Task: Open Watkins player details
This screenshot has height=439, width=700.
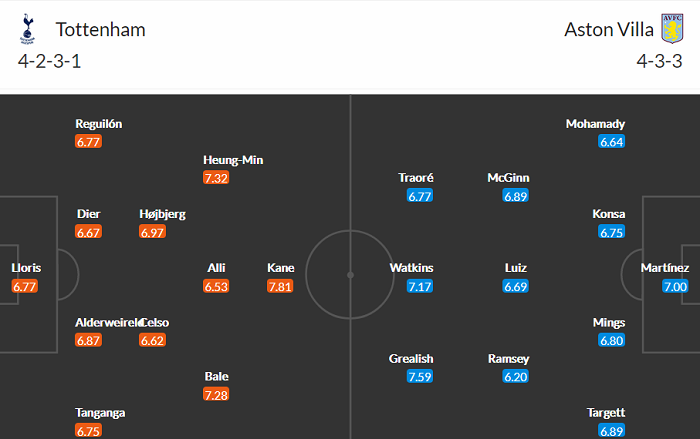Action: coord(413,268)
